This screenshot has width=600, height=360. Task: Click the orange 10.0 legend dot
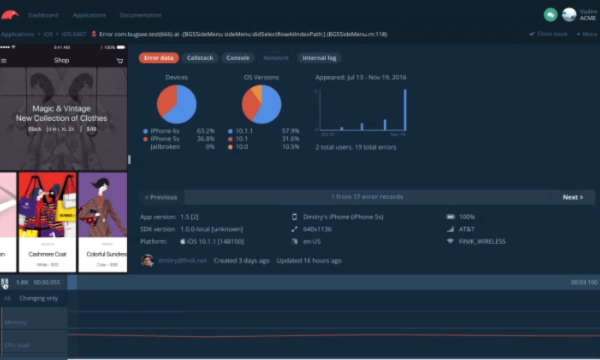[x=230, y=147]
